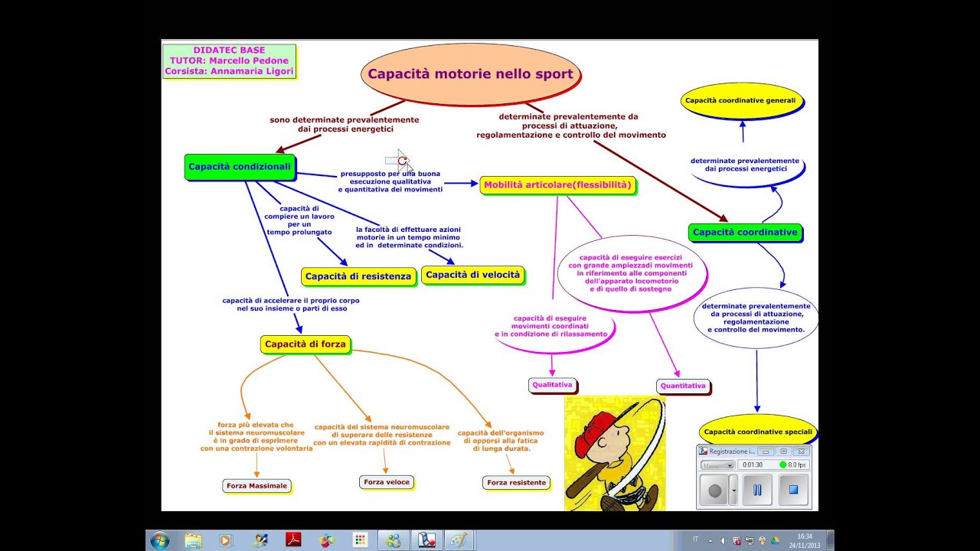The image size is (980, 551).
Task: Open the arrow beside the record button
Action: (x=733, y=490)
